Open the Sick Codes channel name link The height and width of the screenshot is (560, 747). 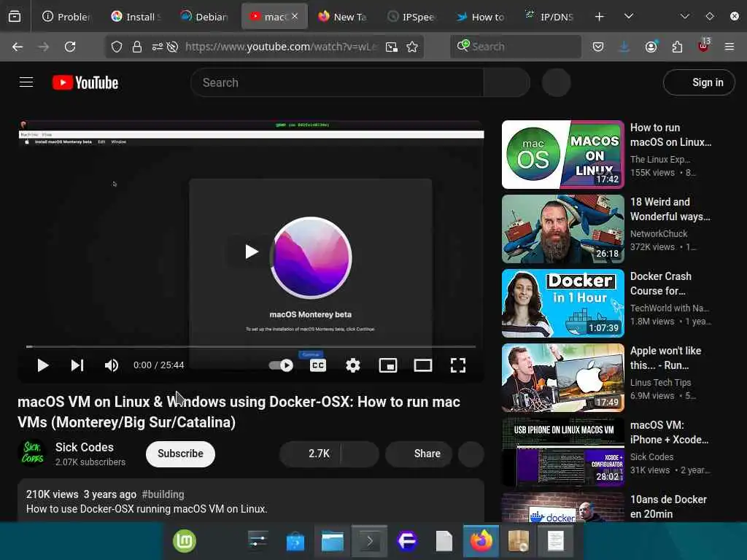85,447
